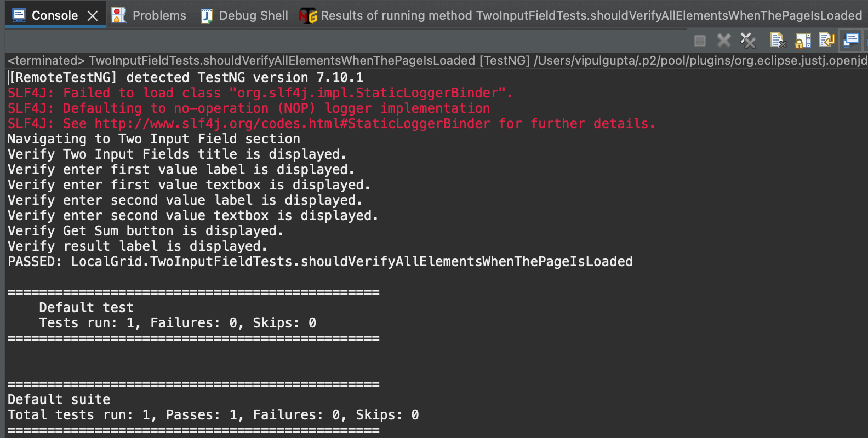Viewport: 868px width, 438px height.
Task: Click the Verify Get Sum button line
Action: [x=145, y=231]
